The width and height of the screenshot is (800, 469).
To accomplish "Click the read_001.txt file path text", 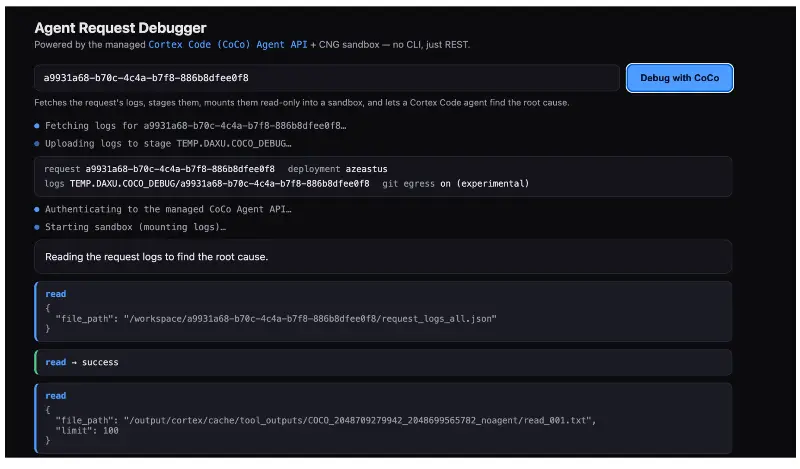I will (357, 421).
